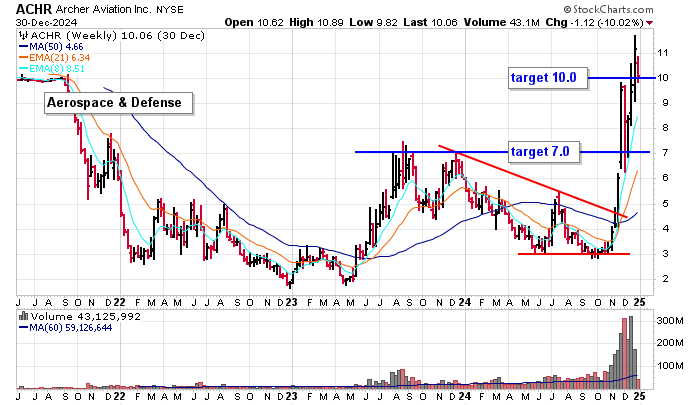Click the target 7.0 annotation label
Viewport: 700px width, 405px height.
(x=544, y=152)
